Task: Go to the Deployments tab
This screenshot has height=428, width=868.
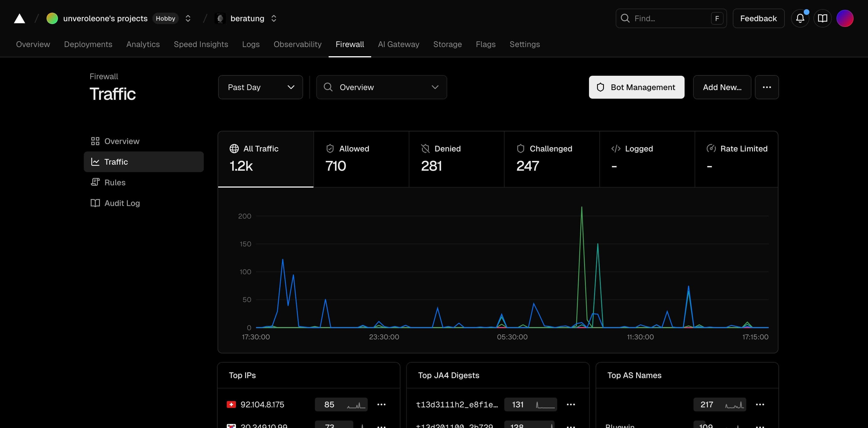Action: click(x=88, y=44)
